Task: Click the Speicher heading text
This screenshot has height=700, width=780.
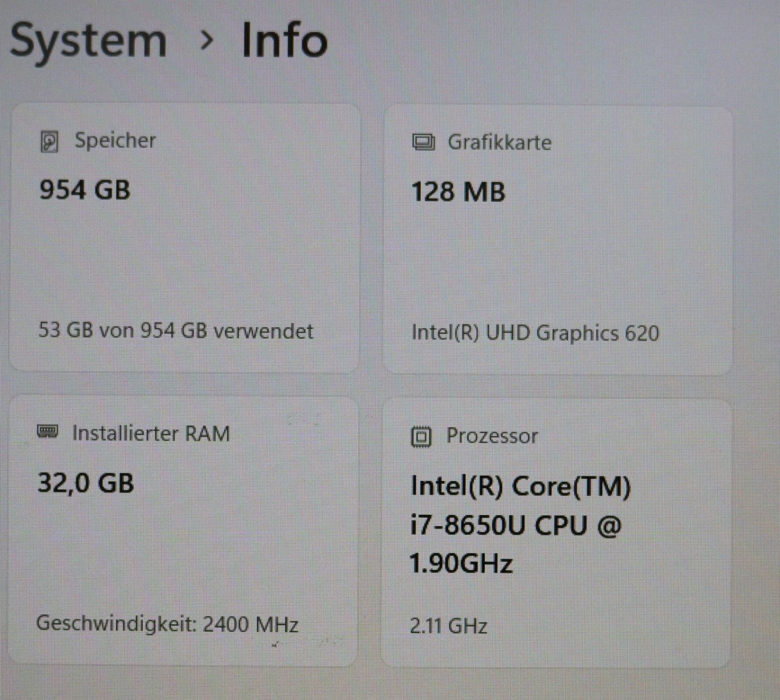Action: tap(115, 141)
